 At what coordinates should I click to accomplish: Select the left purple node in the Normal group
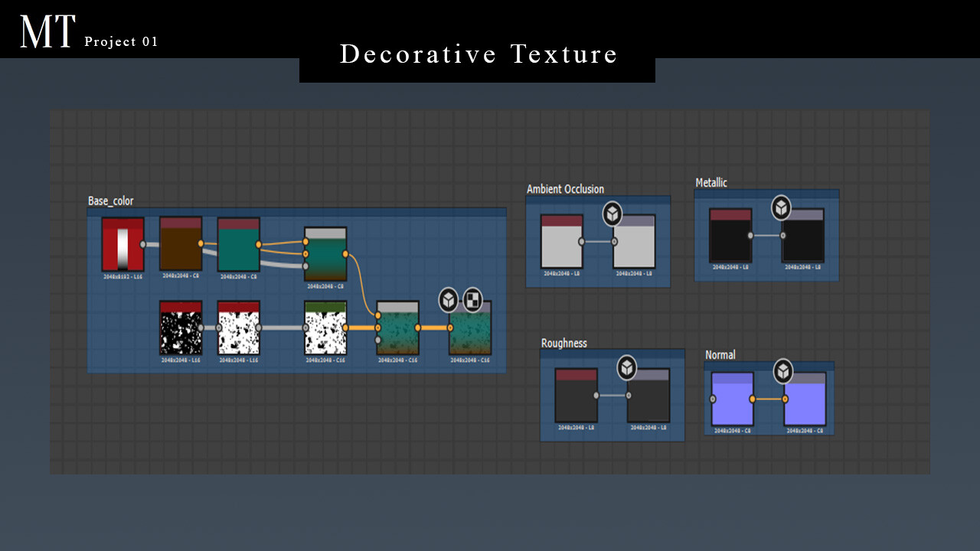click(732, 398)
